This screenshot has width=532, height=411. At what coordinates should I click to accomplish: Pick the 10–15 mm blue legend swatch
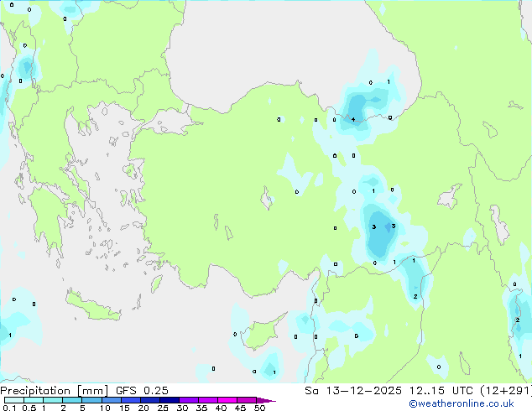tap(111, 400)
